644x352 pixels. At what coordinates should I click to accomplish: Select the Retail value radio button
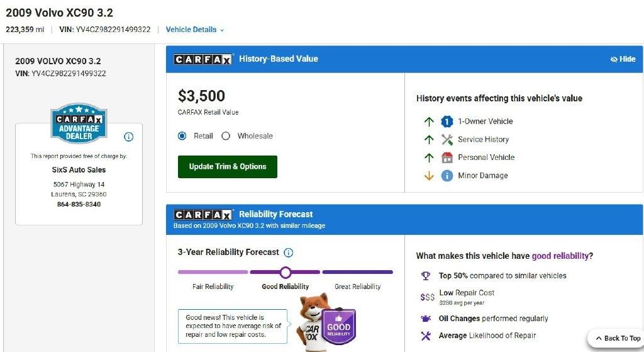click(x=182, y=136)
